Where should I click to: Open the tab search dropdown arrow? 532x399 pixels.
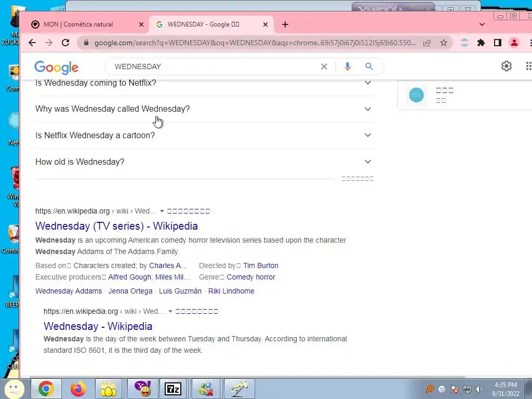click(x=482, y=24)
